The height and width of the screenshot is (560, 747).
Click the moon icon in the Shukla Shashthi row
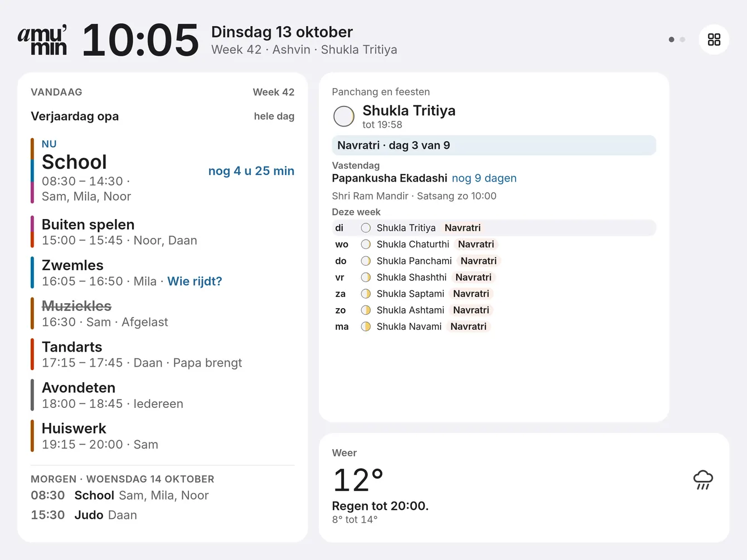(x=366, y=277)
